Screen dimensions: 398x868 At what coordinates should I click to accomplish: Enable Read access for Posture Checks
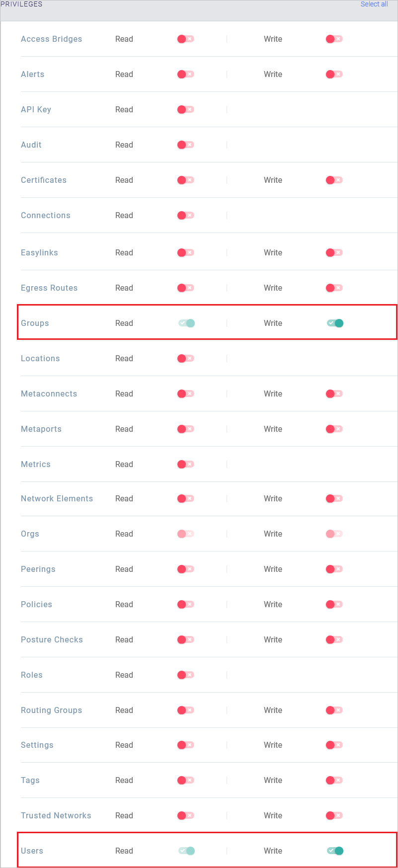point(185,639)
